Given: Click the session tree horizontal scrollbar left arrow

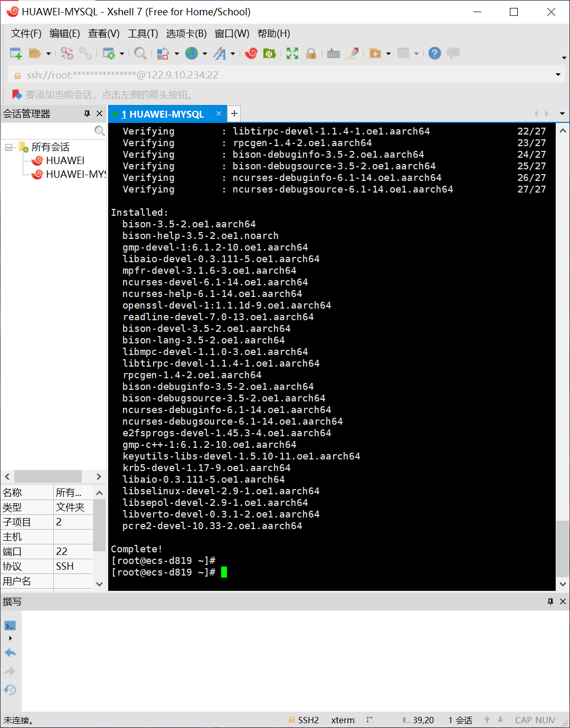Looking at the screenshot, I should (x=7, y=476).
